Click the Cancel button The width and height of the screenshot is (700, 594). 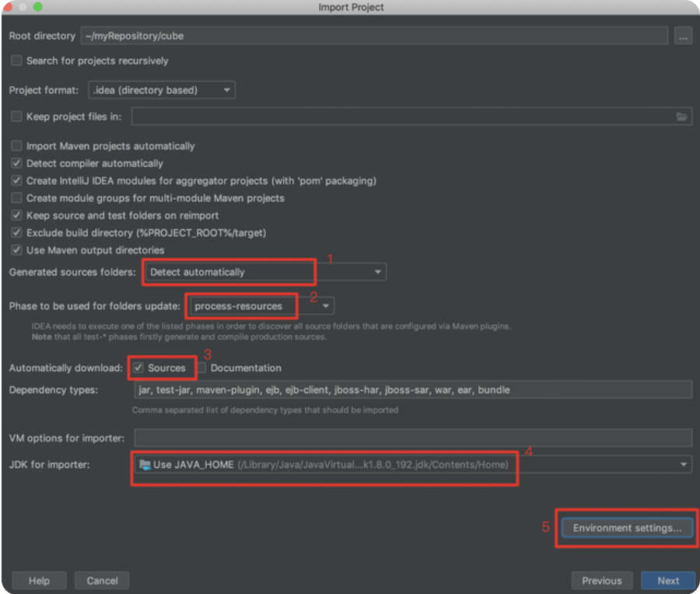[x=102, y=581]
